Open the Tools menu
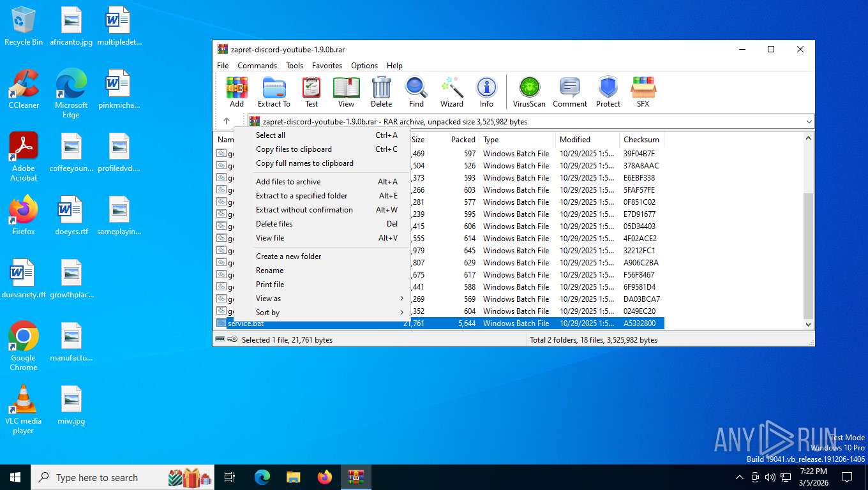 tap(295, 66)
